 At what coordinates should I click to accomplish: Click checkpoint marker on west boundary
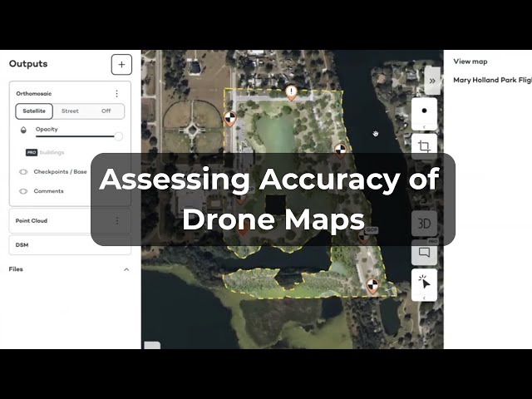click(230, 119)
